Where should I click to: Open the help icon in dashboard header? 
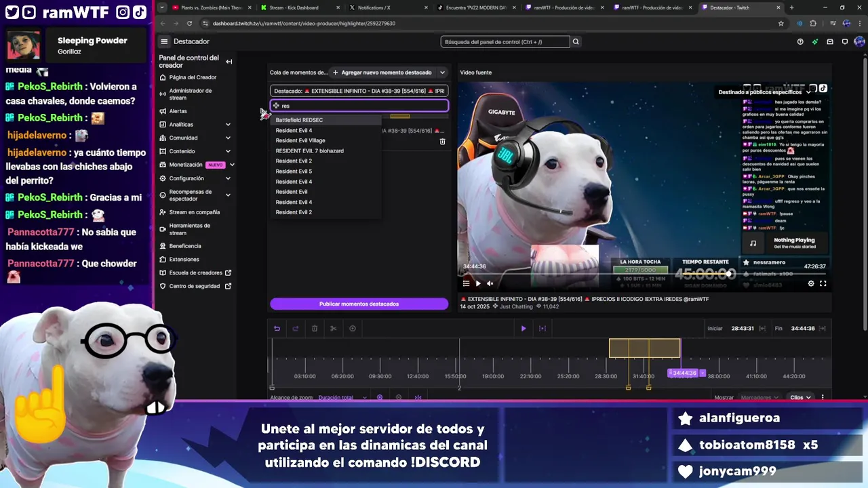[800, 42]
